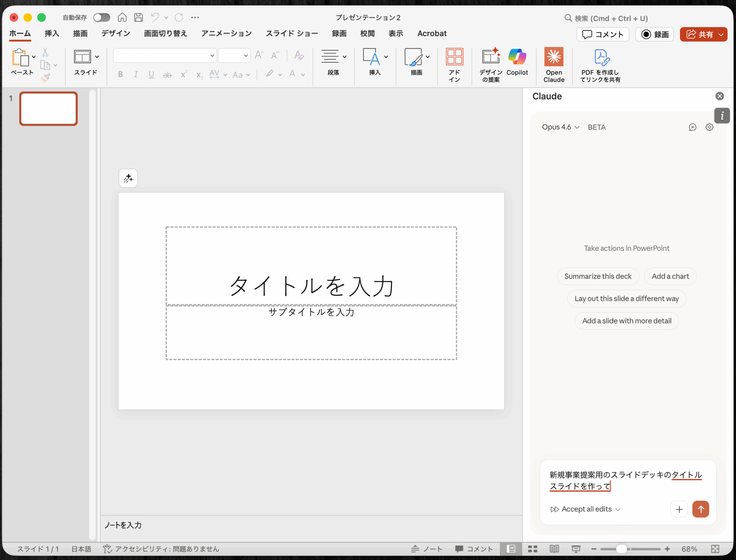736x560 pixels.
Task: Click the Claude settings gear icon
Action: click(709, 127)
